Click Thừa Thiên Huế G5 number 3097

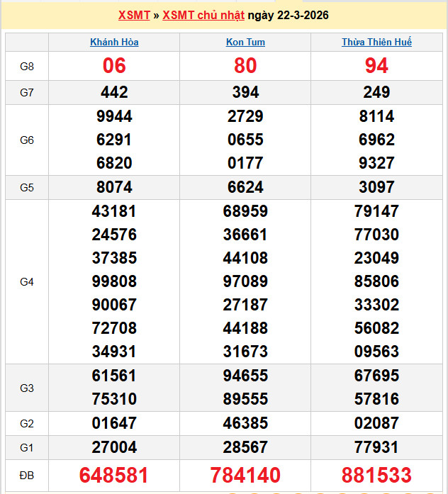point(376,187)
